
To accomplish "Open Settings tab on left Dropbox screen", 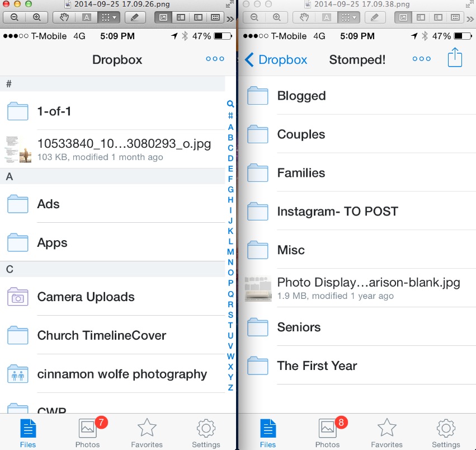I will [206, 434].
